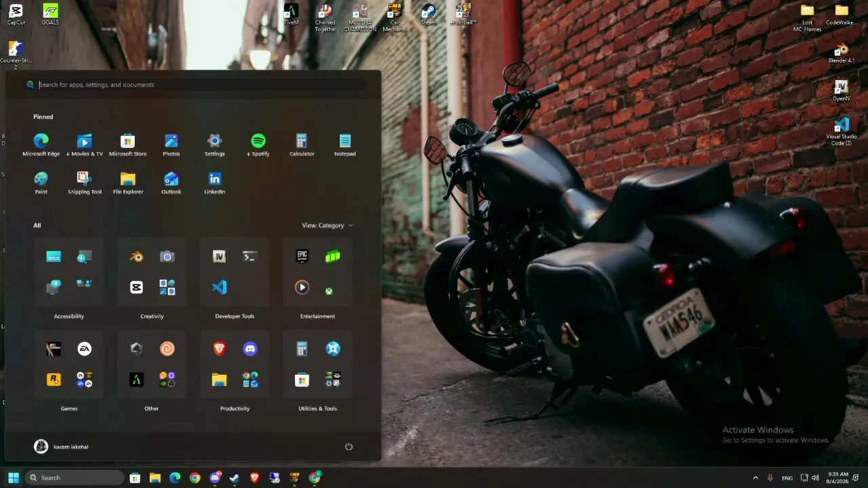Open Terminal in the Developer Tools category
This screenshot has width=868, height=488.
pyautogui.click(x=250, y=256)
